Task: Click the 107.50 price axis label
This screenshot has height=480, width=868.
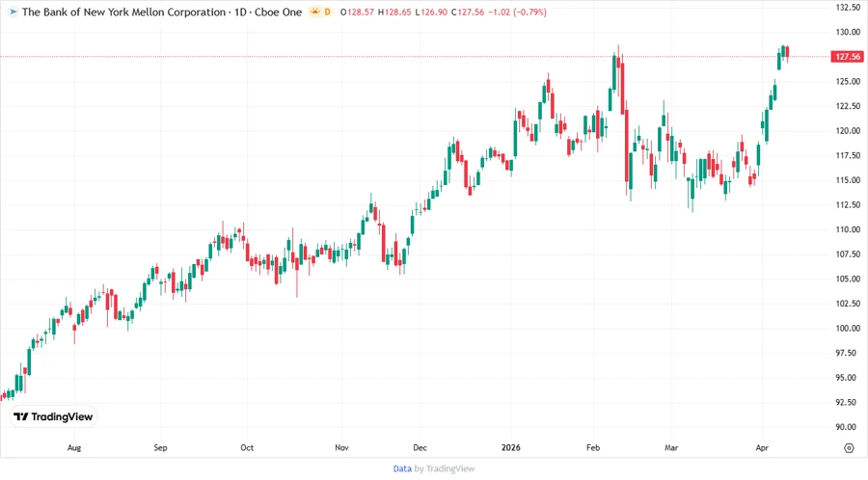Action: pos(848,254)
